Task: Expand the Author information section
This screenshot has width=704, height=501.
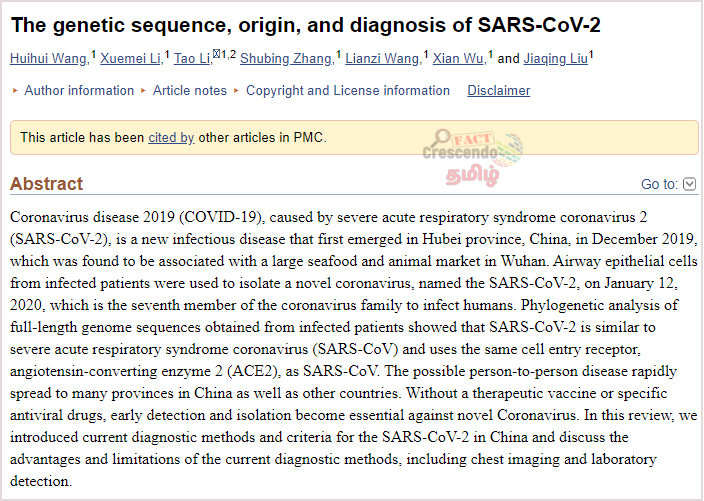Action: click(79, 90)
